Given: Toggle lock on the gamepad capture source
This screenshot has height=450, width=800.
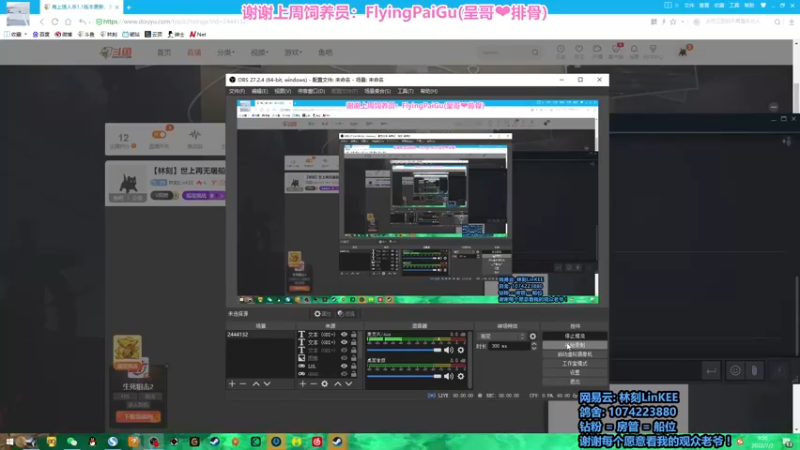Looking at the screenshot, I should (x=354, y=374).
